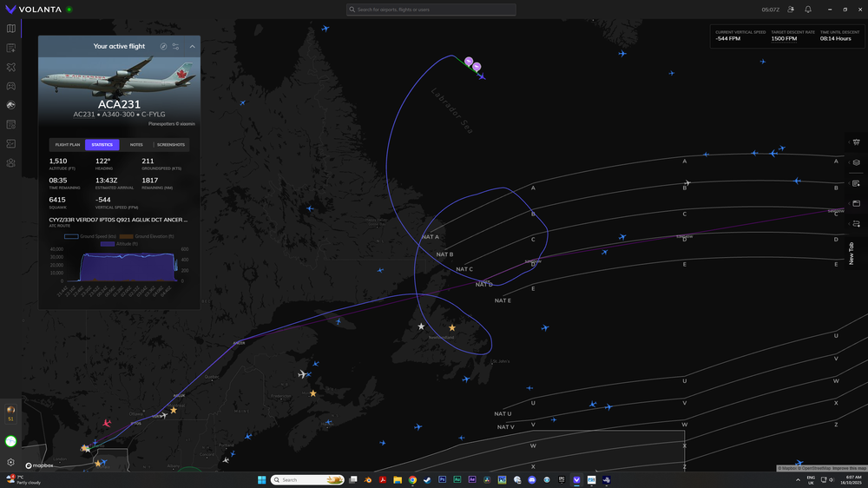This screenshot has height=488, width=868.
Task: Click the notifications bell icon
Action: (808, 10)
